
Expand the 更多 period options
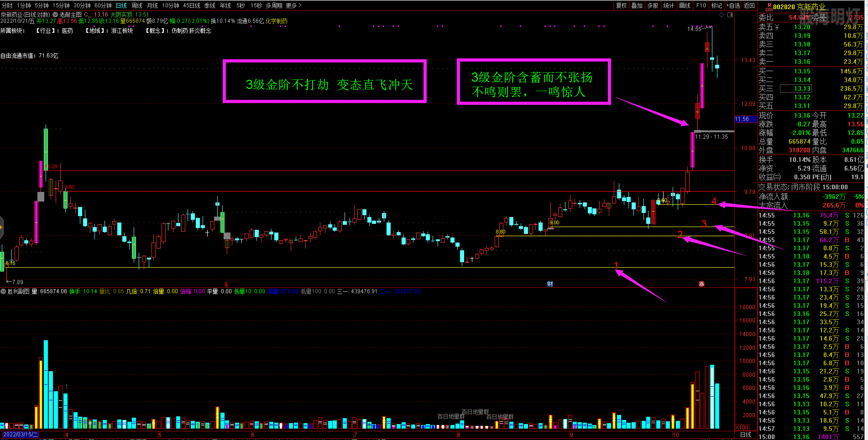pos(294,5)
